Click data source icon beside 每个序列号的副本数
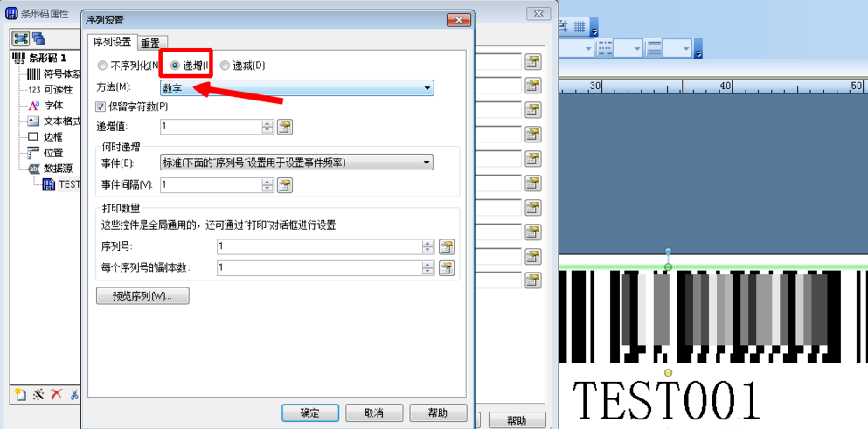Screen dimensions: 868x429 click(x=446, y=268)
